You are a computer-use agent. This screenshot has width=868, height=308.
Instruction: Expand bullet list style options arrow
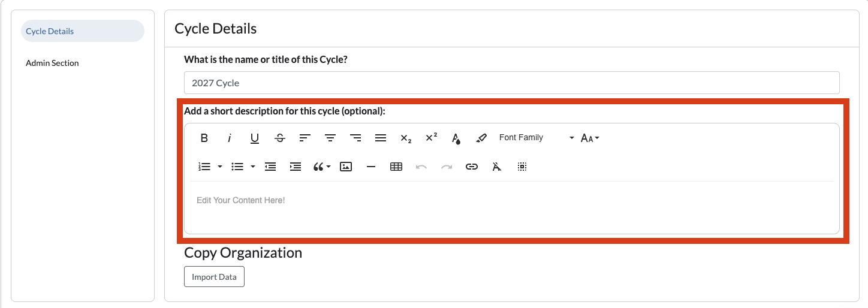(x=253, y=167)
